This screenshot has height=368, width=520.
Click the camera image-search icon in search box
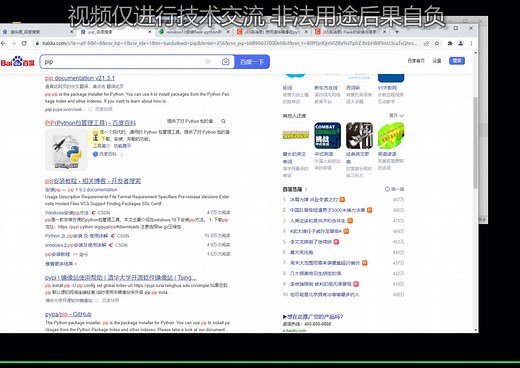(x=226, y=62)
